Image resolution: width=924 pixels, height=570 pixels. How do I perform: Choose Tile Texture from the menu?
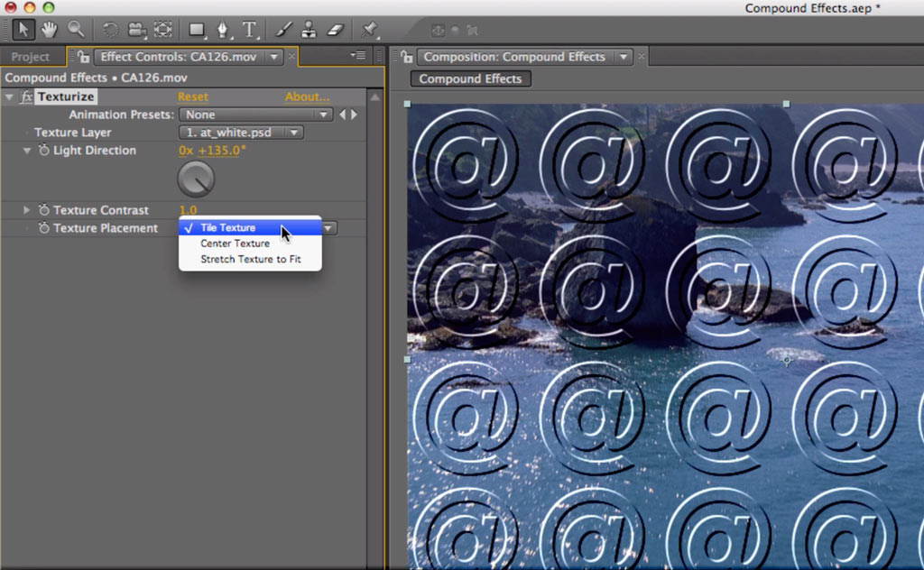point(250,227)
